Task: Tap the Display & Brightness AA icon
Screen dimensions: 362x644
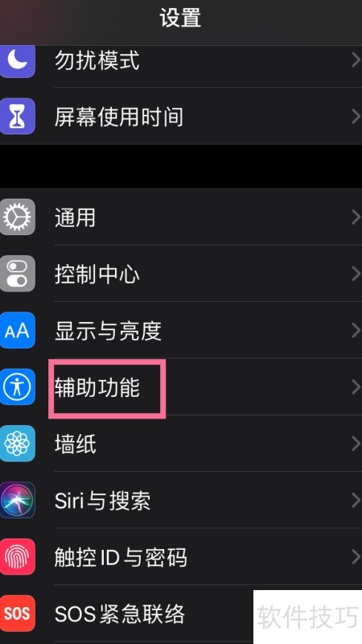Action: point(17,330)
